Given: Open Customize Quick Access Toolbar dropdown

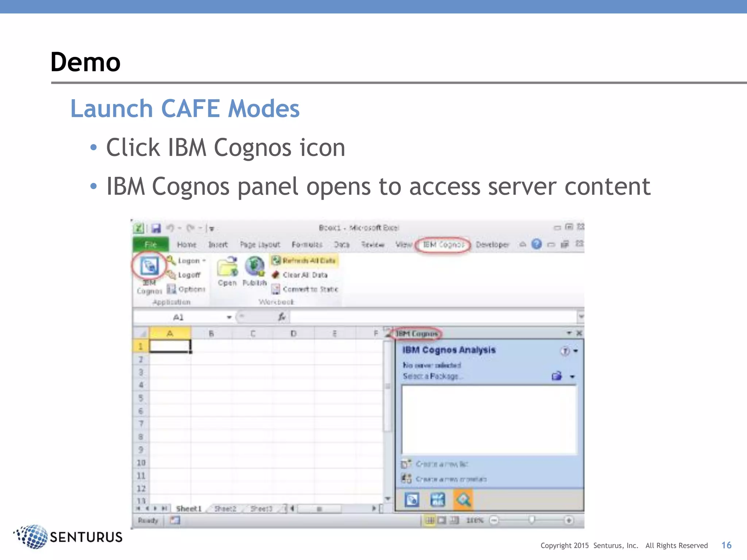Looking at the screenshot, I should coord(212,229).
